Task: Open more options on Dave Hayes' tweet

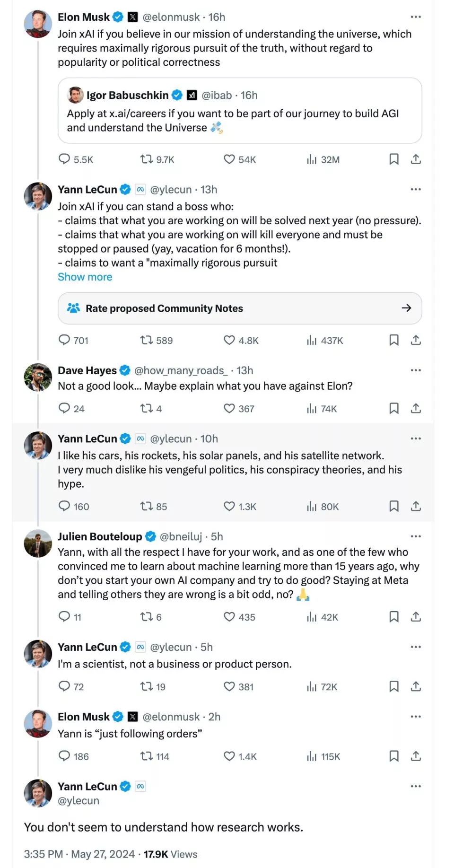Action: coord(416,370)
